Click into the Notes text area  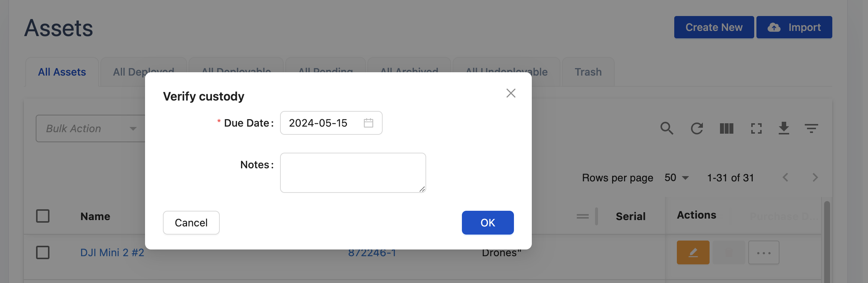pyautogui.click(x=353, y=172)
